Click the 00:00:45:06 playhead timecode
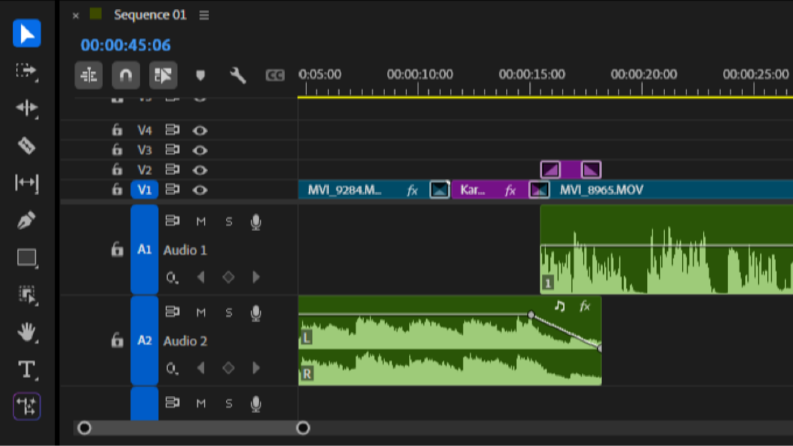 tap(125, 45)
